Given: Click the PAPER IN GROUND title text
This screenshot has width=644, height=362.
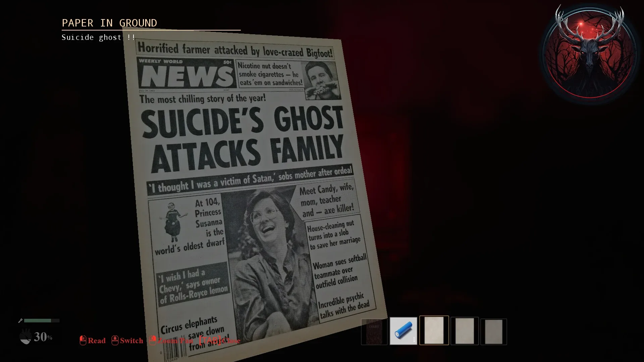Looking at the screenshot, I should click(x=109, y=23).
